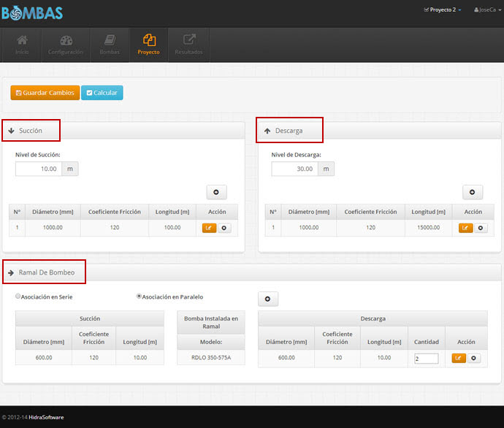Click the delete icon in Succión table row

point(224,228)
